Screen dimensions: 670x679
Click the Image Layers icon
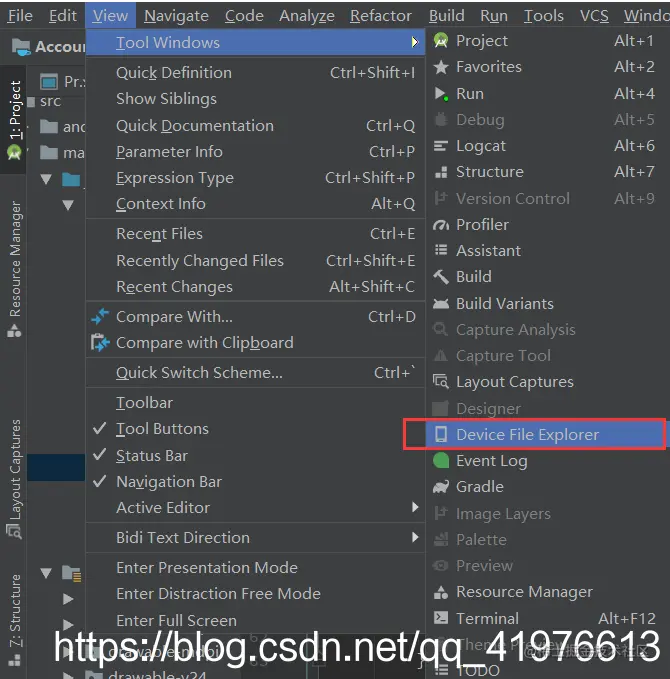point(441,513)
